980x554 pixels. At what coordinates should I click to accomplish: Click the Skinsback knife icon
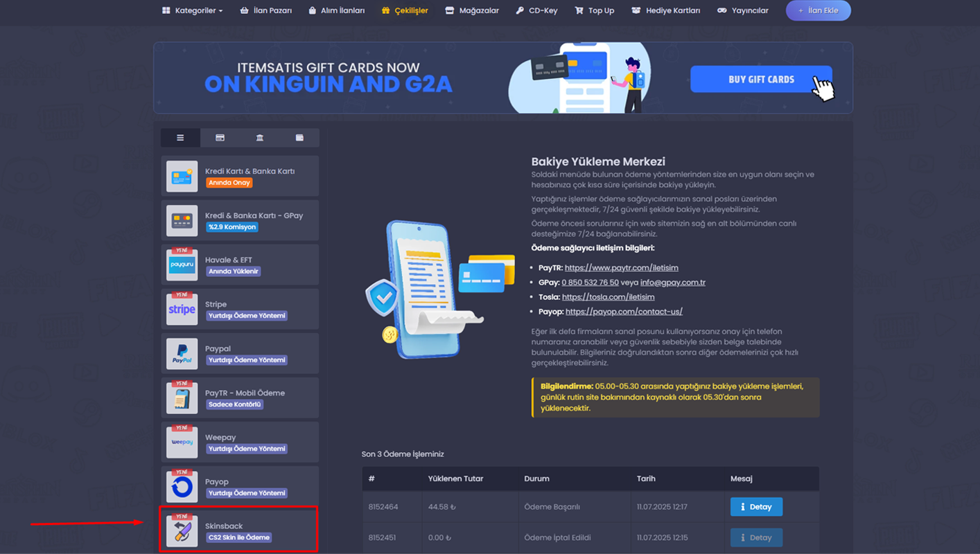click(182, 531)
